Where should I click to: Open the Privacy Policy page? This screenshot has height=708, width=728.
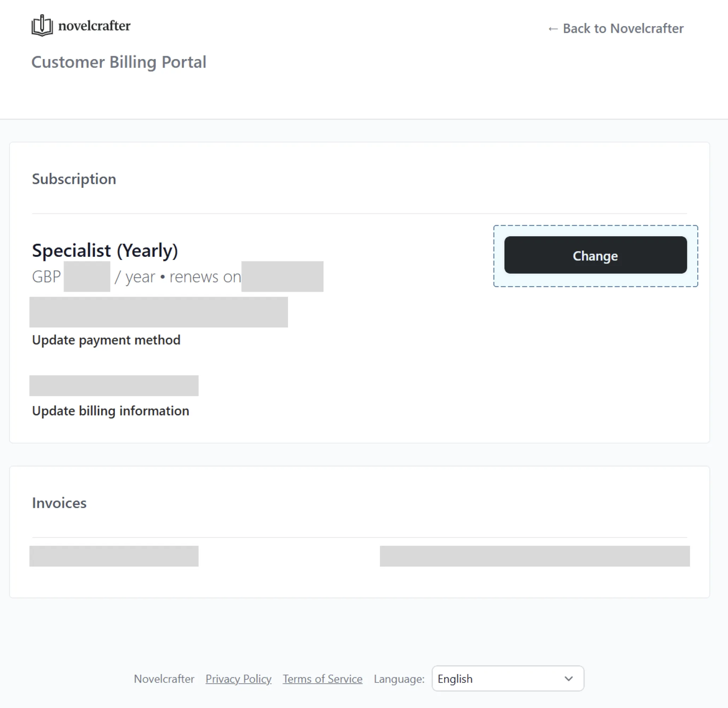(238, 678)
